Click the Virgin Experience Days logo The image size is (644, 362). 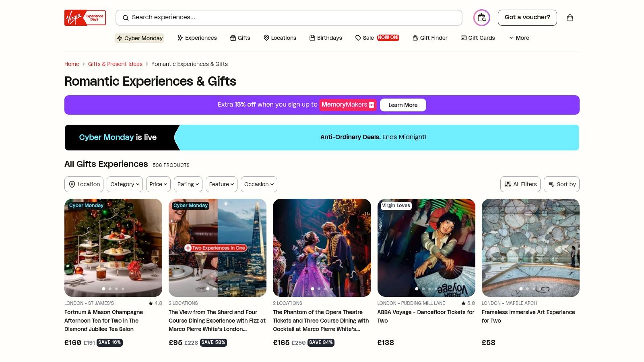coord(85,18)
